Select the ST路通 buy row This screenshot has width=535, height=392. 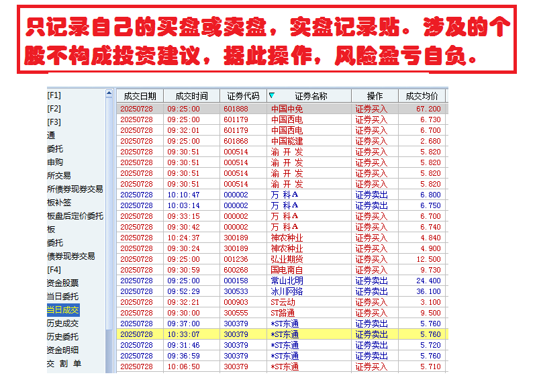(282, 313)
